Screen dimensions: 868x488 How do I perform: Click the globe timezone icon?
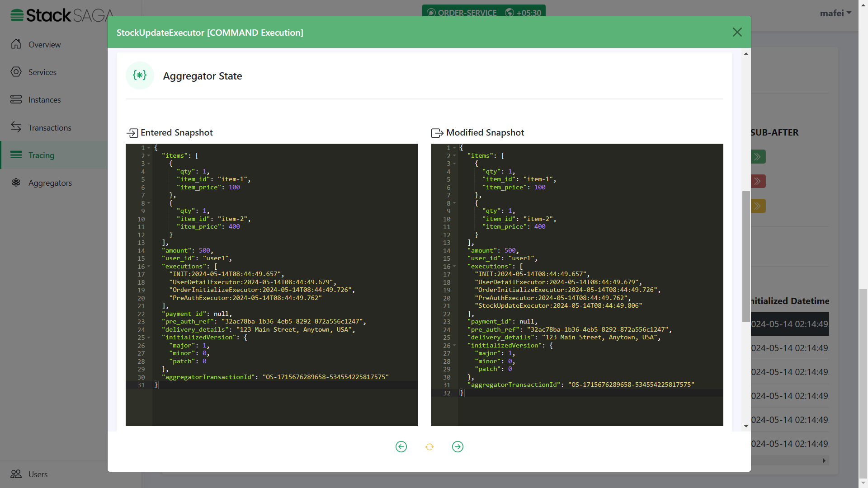[x=509, y=13]
